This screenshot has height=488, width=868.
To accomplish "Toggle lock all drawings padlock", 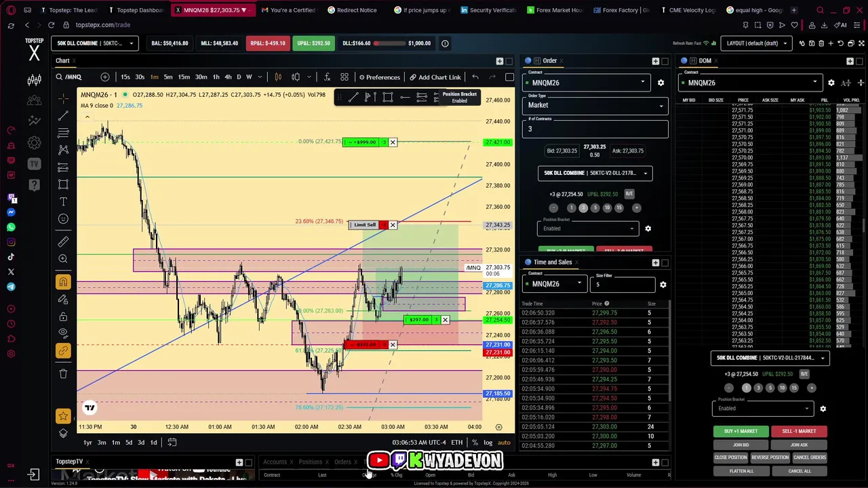I will [x=63, y=317].
